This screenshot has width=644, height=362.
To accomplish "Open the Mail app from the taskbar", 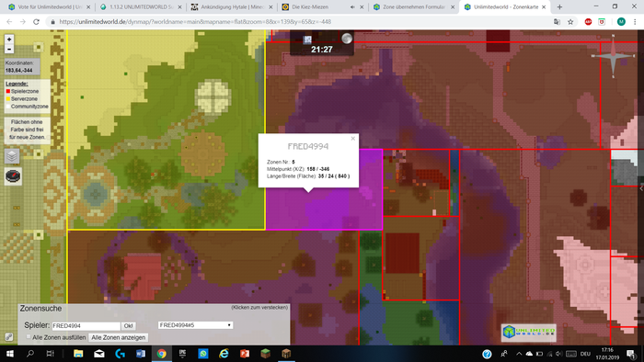I will tap(99, 354).
